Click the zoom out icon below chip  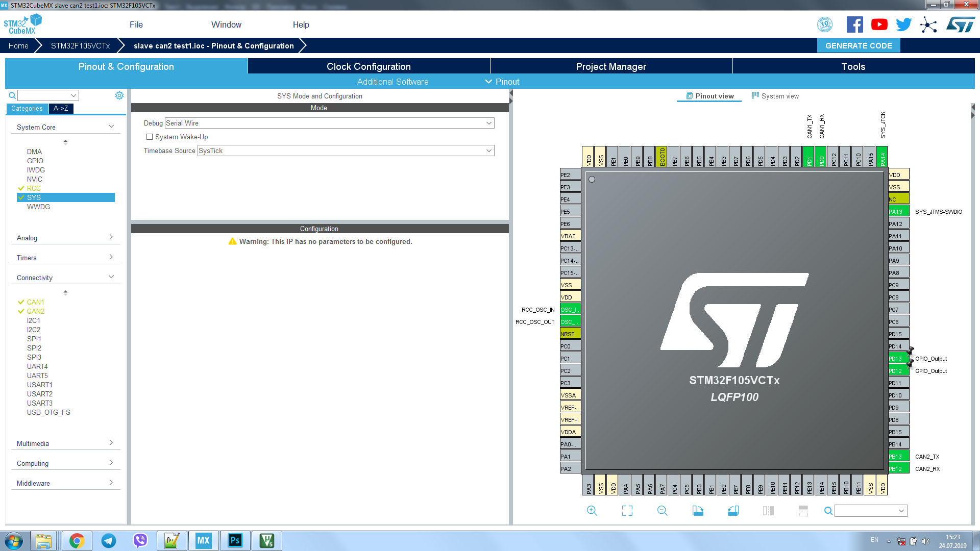[x=663, y=511]
